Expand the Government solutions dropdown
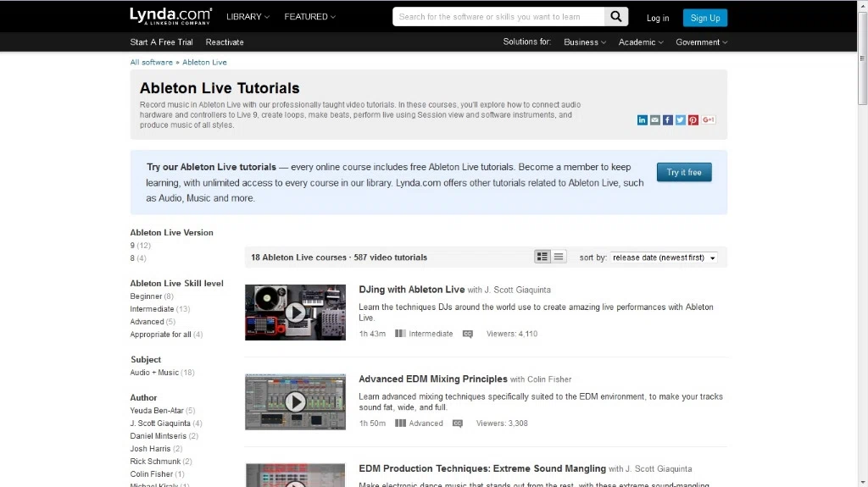868x487 pixels. point(701,42)
